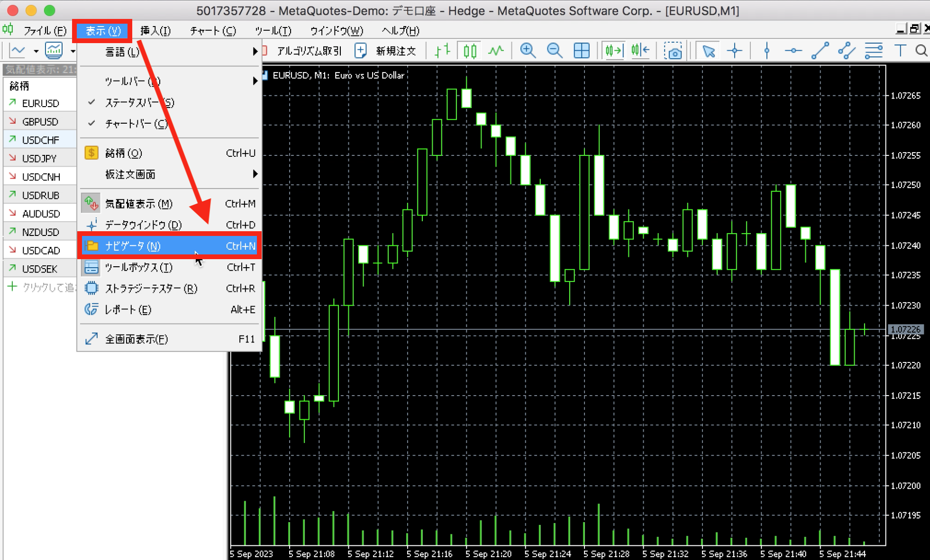Expand 言語 language submenu

point(170,52)
